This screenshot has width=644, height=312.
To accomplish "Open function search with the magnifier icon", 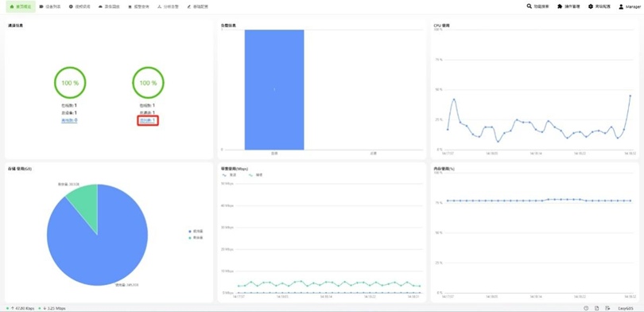I will pos(538,6).
